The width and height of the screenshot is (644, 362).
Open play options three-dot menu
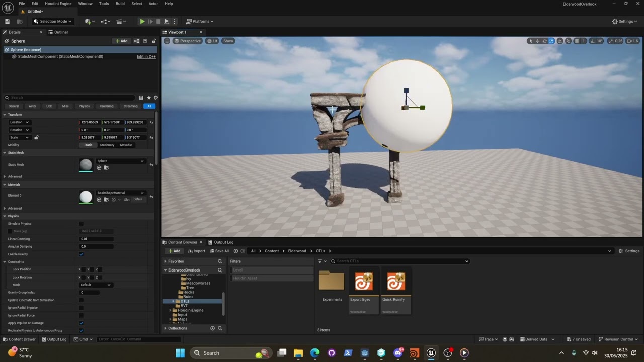175,21
